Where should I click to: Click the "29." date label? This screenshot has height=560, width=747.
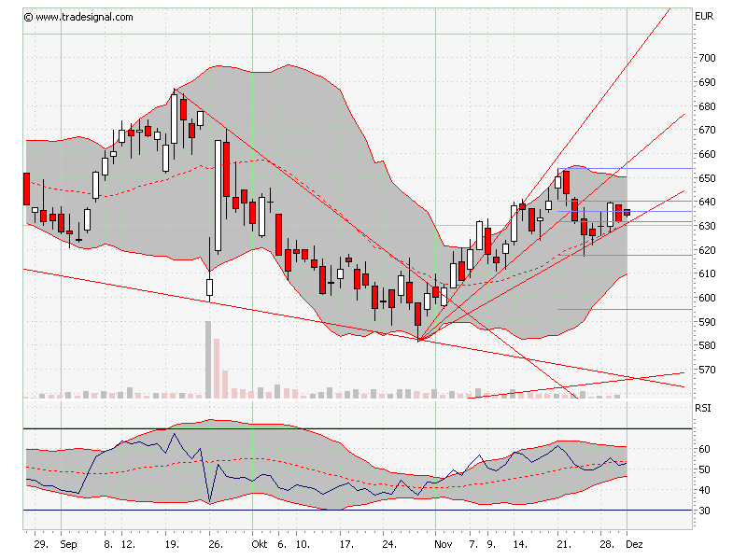pos(41,544)
